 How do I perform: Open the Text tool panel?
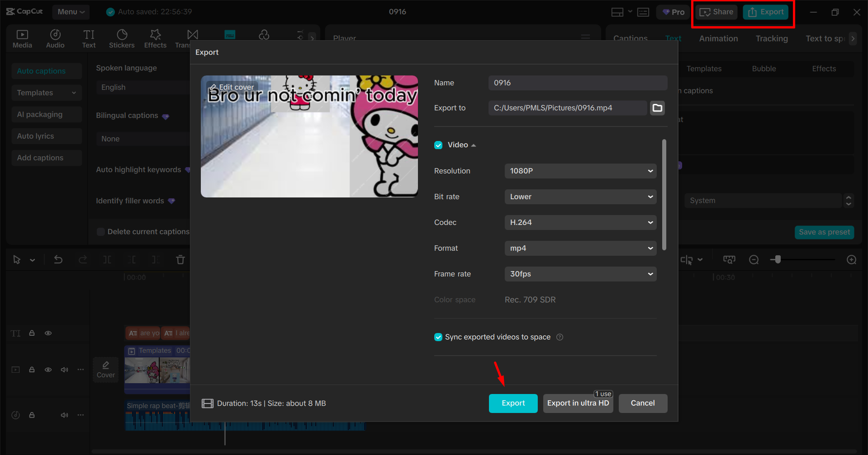(x=89, y=39)
